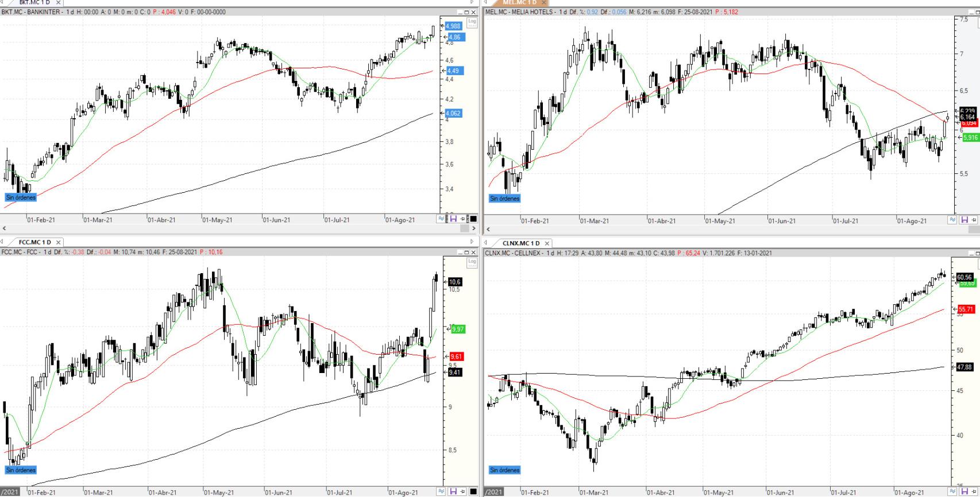Image resolution: width=980 pixels, height=497 pixels.
Task: Click the purple H icon under Cellnex chart
Action: [x=964, y=491]
